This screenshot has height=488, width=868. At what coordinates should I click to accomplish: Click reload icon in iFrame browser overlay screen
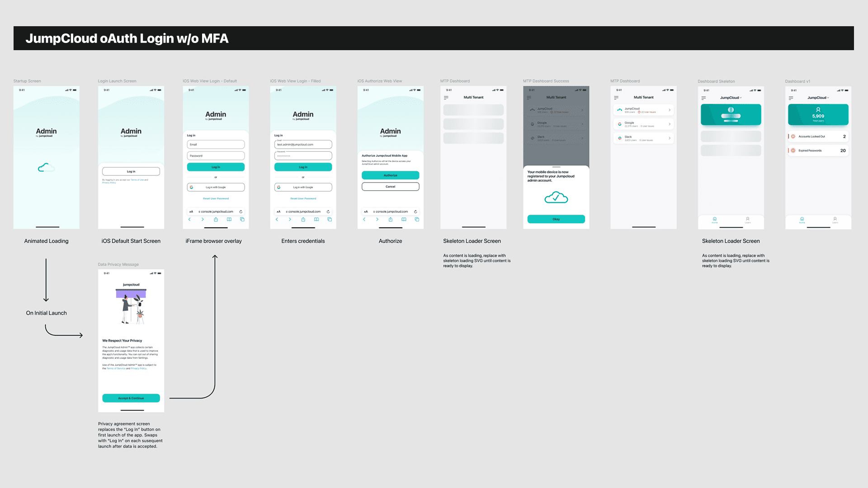pyautogui.click(x=241, y=211)
